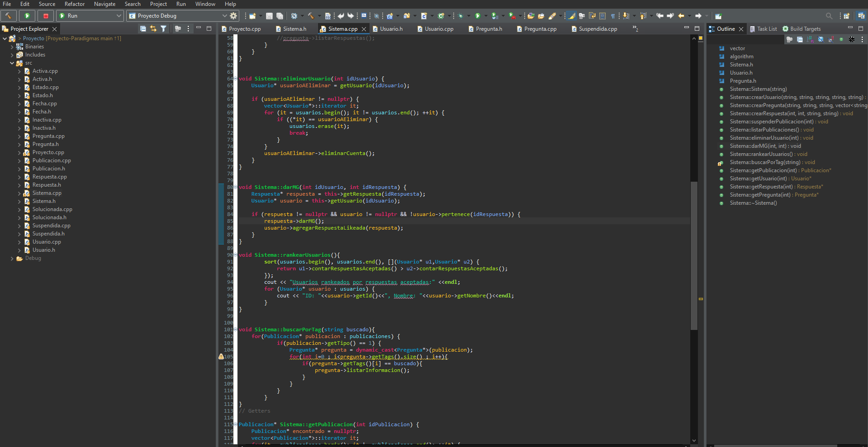This screenshot has height=447, width=868.
Task: Collapse the src folder node
Action: pos(12,63)
